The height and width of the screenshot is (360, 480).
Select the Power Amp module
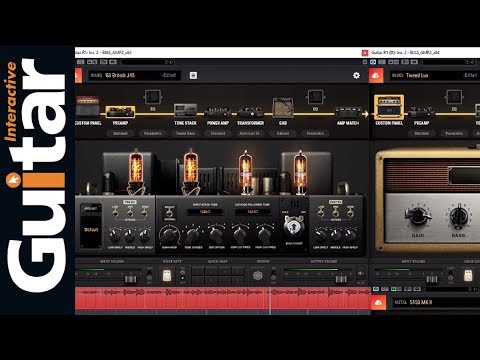point(218,111)
